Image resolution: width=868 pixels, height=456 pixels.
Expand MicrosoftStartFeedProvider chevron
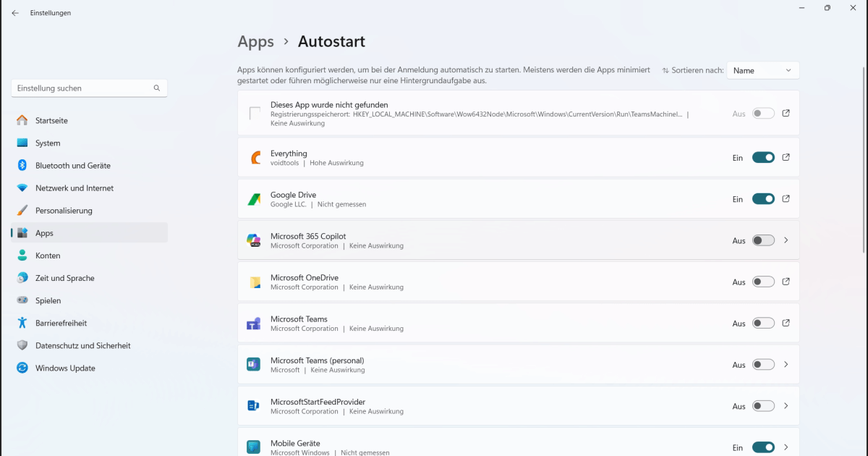tap(786, 406)
